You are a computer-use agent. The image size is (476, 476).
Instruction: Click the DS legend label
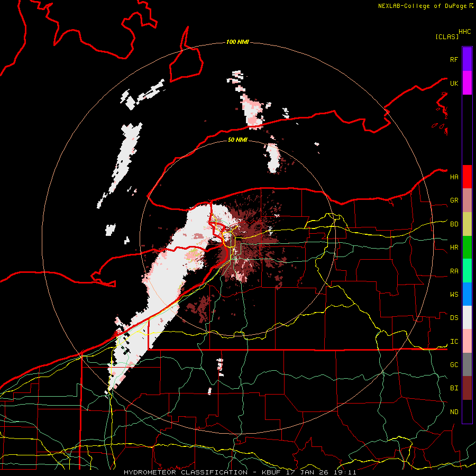click(x=454, y=318)
